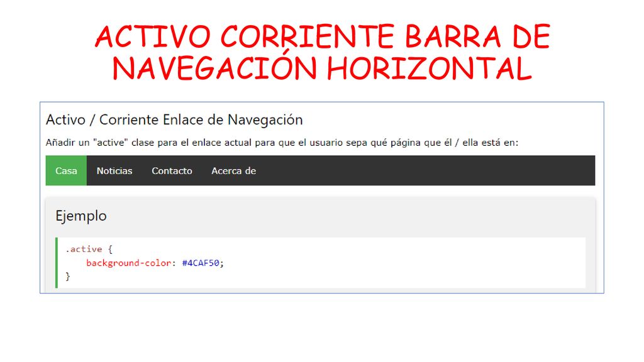Click the Ejemplo heading
The image size is (644, 362).
click(81, 216)
